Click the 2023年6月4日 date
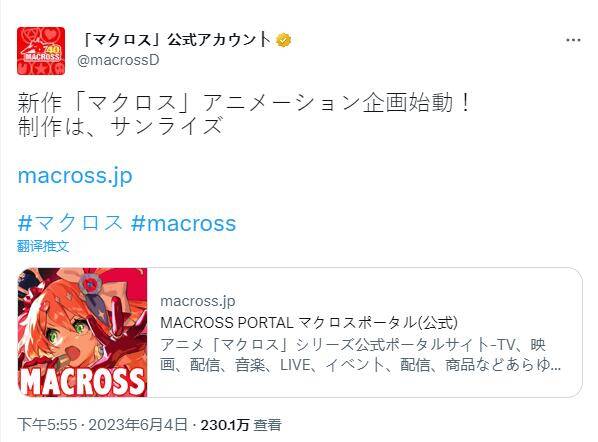Image resolution: width=598 pixels, height=442 pixels. point(138,424)
